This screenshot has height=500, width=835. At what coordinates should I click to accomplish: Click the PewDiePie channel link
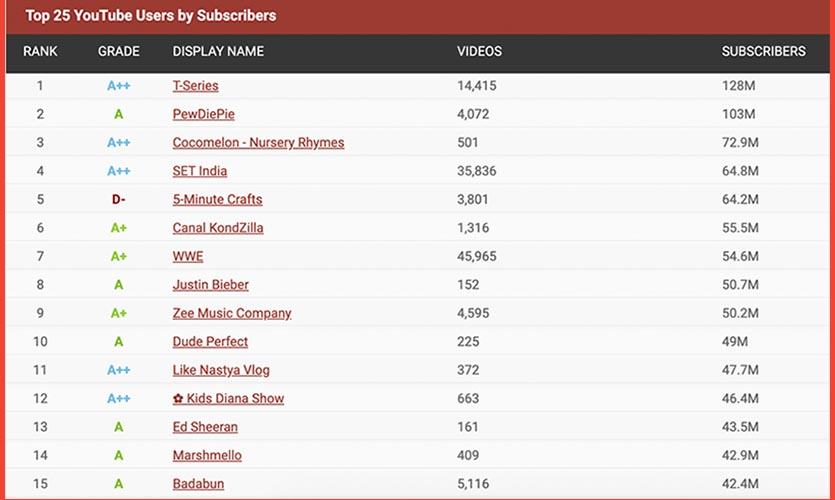coord(203,114)
